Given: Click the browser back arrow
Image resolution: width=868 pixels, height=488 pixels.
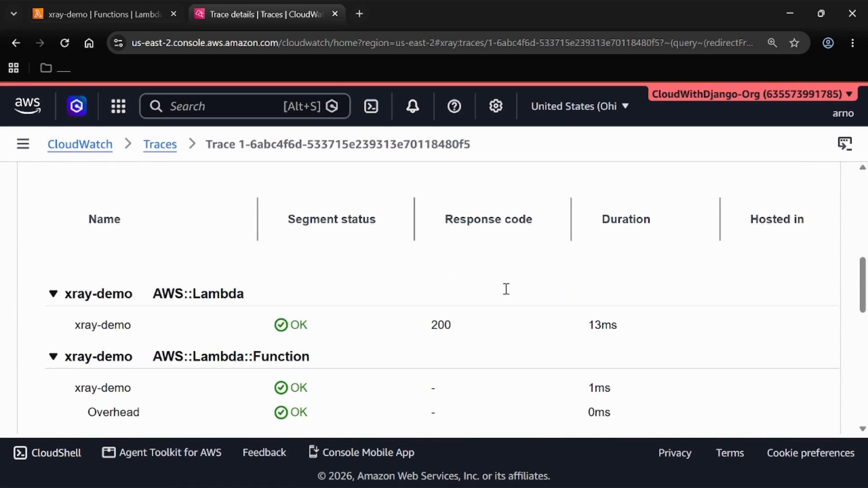Looking at the screenshot, I should (16, 43).
